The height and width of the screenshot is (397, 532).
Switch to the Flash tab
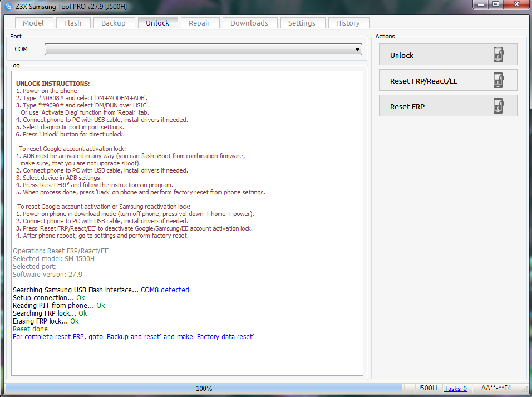72,23
